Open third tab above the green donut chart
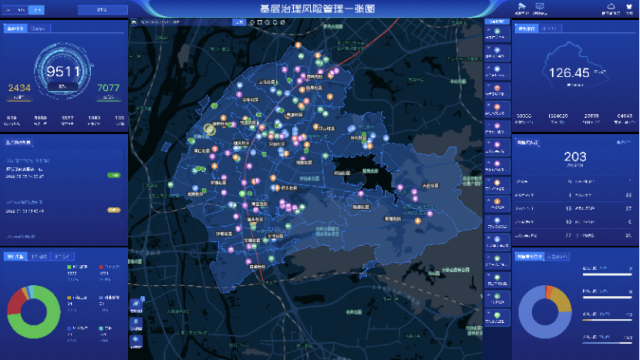Viewport: 640px width, 360px height. point(63,256)
